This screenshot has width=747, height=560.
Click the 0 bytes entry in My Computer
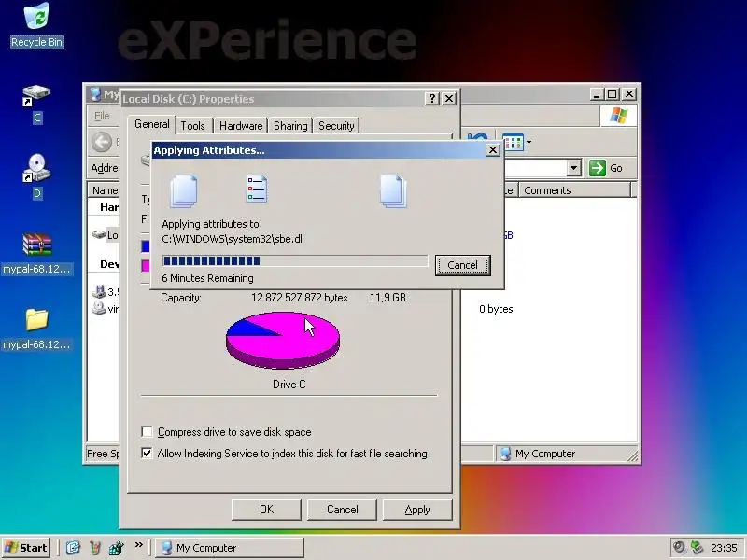(x=496, y=309)
